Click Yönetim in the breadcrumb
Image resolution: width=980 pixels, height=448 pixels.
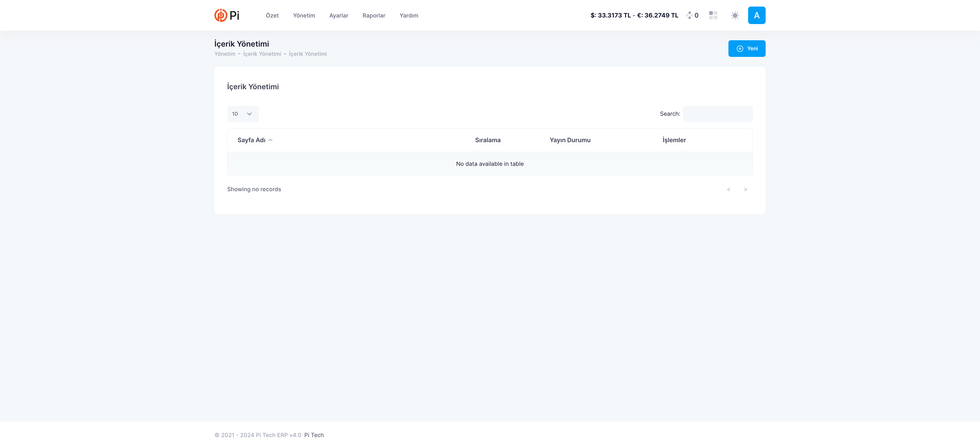click(x=224, y=54)
